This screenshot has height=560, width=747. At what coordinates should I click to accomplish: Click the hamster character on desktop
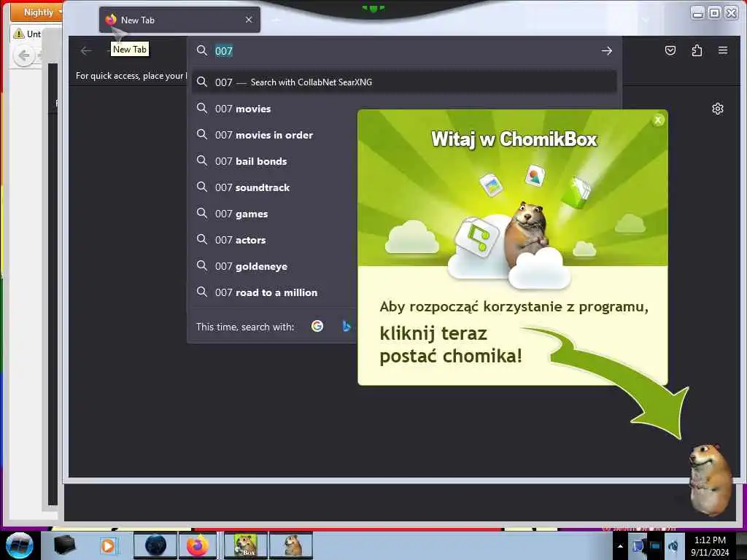click(711, 480)
